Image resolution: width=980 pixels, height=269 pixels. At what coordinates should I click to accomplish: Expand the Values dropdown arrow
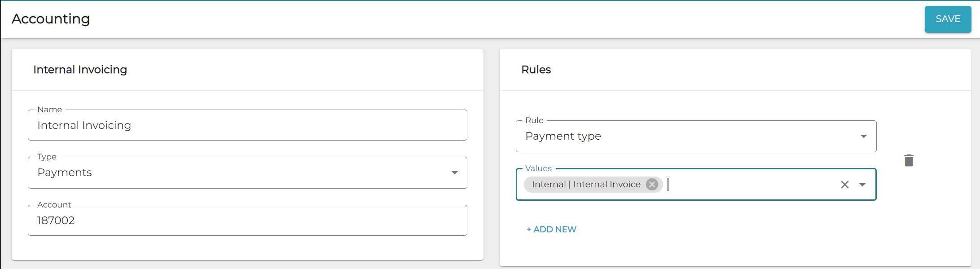point(862,185)
